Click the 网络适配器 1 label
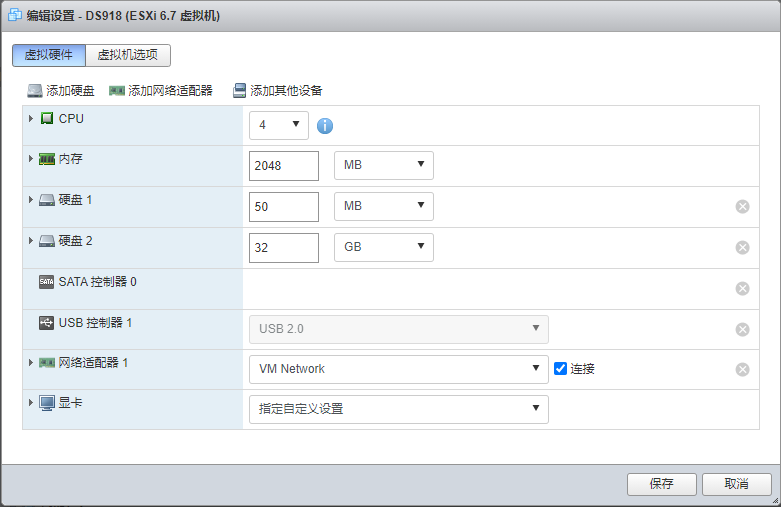The width and height of the screenshot is (781, 507). (93, 363)
